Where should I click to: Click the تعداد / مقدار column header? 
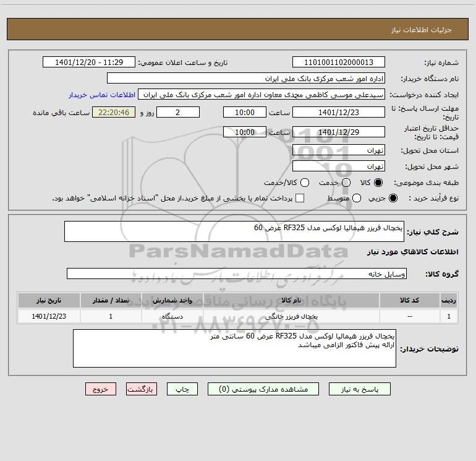click(111, 300)
